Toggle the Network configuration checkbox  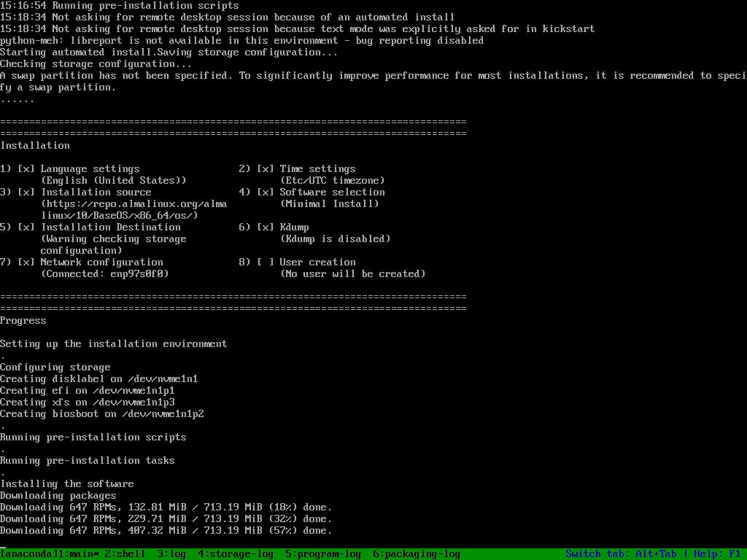(26, 262)
